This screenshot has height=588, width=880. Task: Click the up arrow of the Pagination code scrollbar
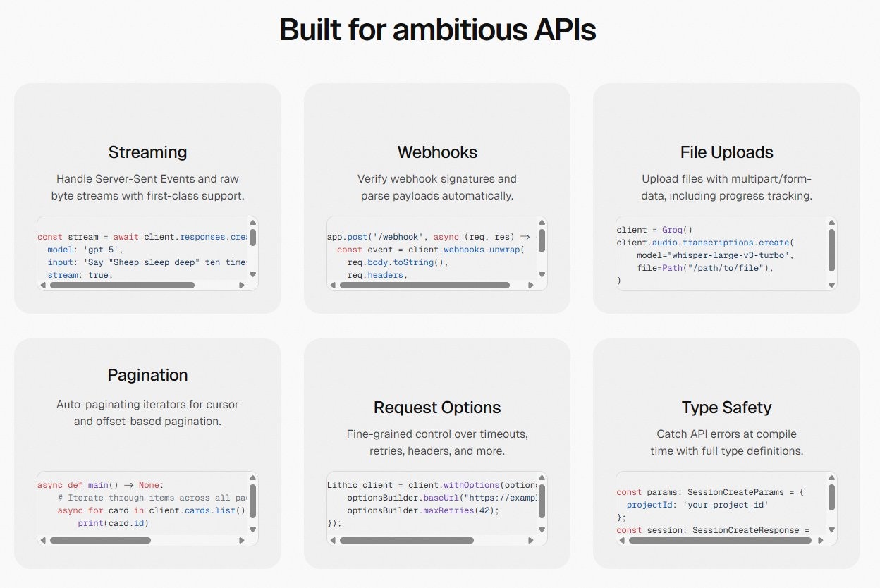coord(253,478)
